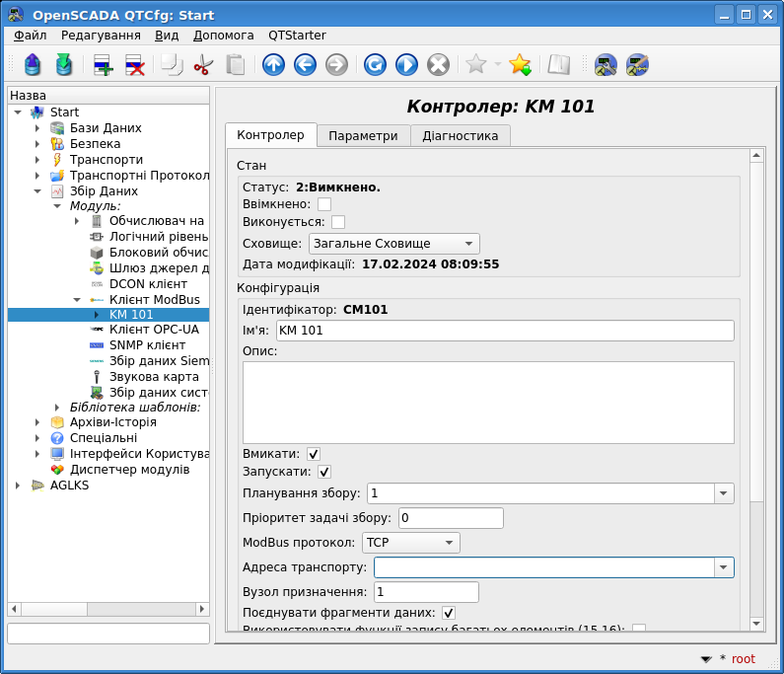The height and width of the screenshot is (674, 784).
Task: Go up one level with the up arrow icon
Action: tap(273, 65)
